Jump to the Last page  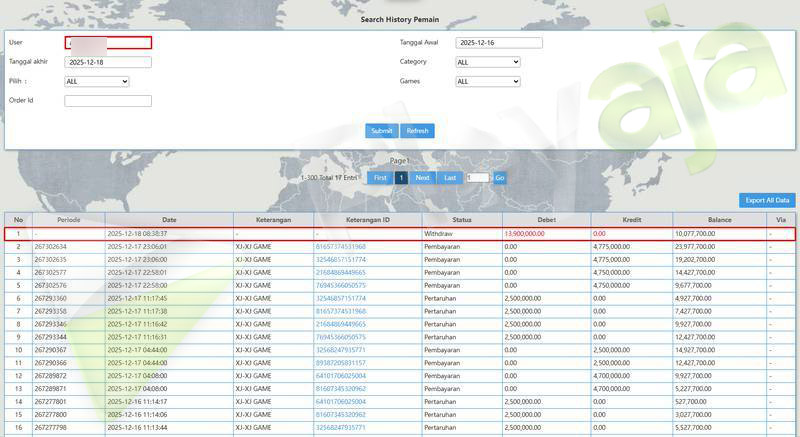click(x=450, y=177)
